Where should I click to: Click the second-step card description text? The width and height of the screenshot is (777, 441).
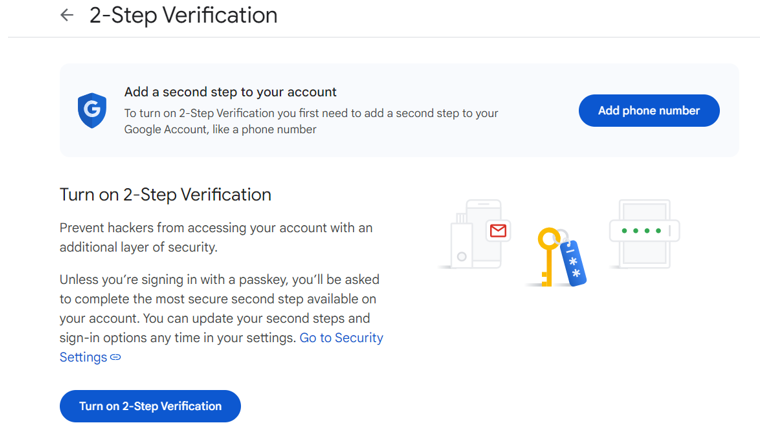click(x=311, y=121)
